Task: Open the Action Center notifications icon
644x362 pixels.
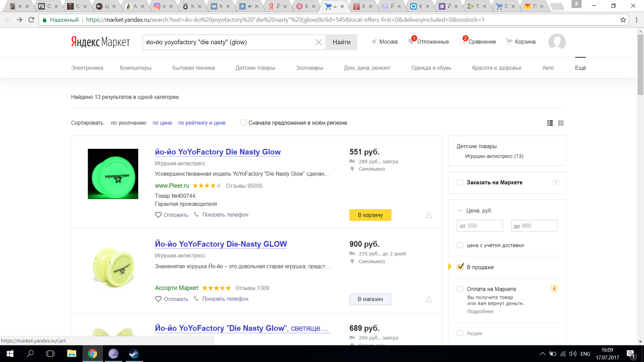Action: tap(631, 354)
